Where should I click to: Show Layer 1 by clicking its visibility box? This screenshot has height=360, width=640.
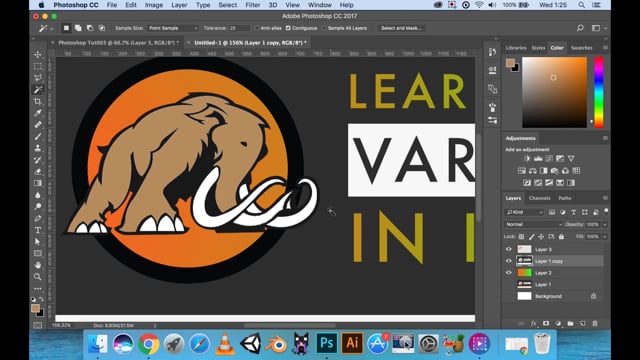point(509,284)
